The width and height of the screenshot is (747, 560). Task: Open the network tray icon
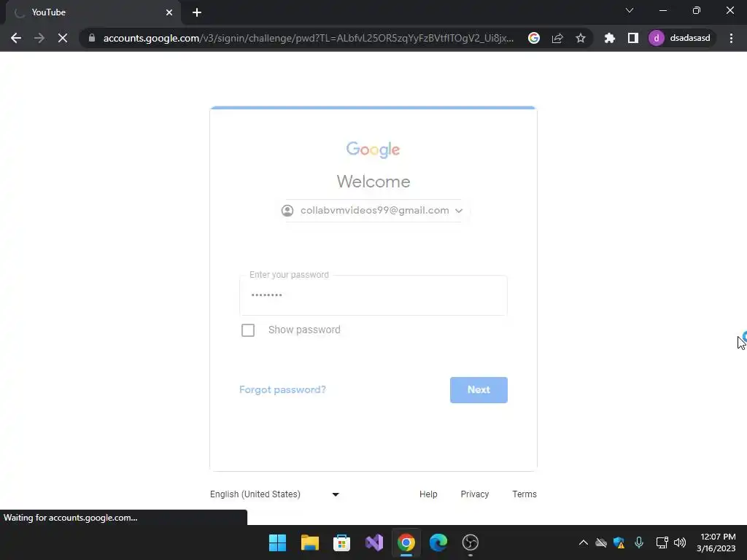(x=662, y=542)
